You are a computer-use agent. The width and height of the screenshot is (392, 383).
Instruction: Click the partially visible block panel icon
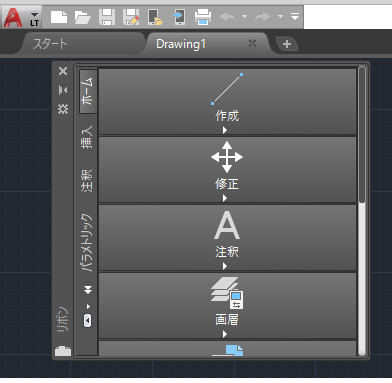[x=228, y=350]
